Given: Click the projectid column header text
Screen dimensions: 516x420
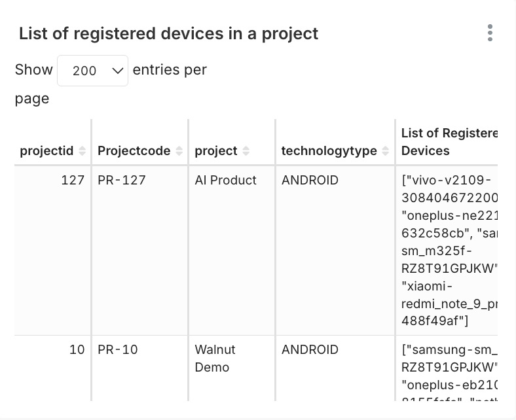Looking at the screenshot, I should 46,151.
